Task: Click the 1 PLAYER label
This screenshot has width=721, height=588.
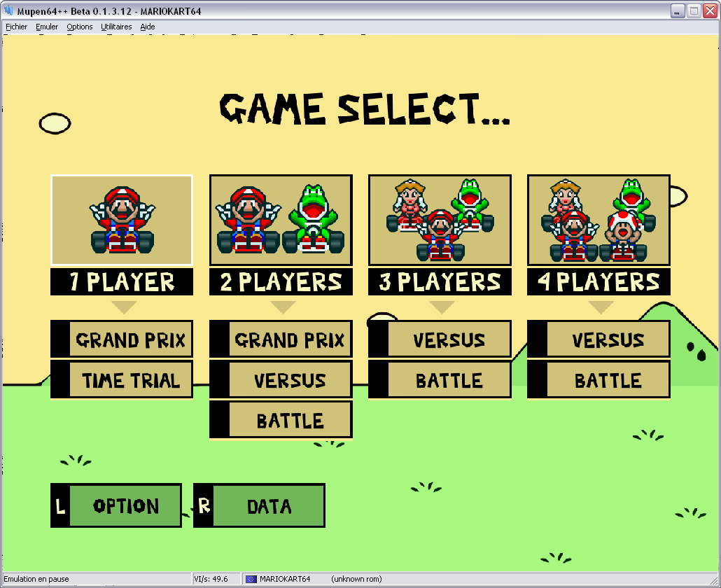Action: pyautogui.click(x=122, y=282)
